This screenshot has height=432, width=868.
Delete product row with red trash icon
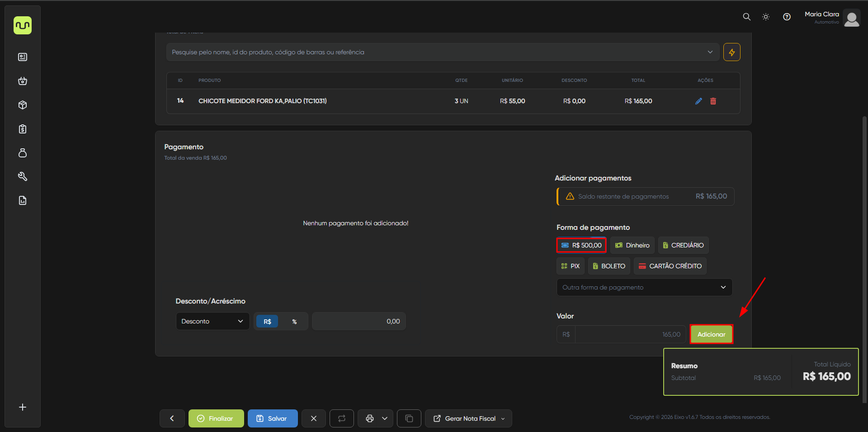coord(713,101)
